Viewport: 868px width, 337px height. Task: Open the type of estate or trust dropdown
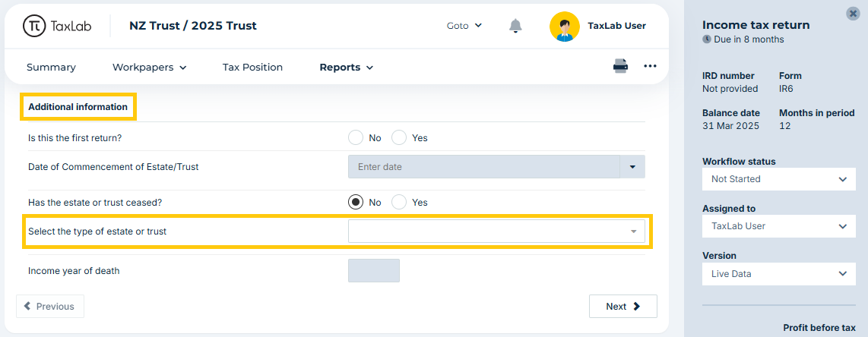[x=496, y=231]
